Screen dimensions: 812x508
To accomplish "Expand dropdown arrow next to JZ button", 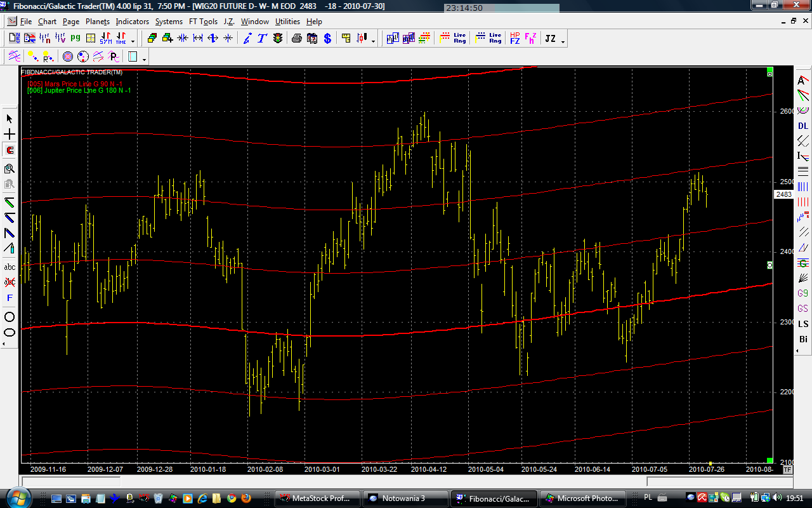I will [x=563, y=41].
